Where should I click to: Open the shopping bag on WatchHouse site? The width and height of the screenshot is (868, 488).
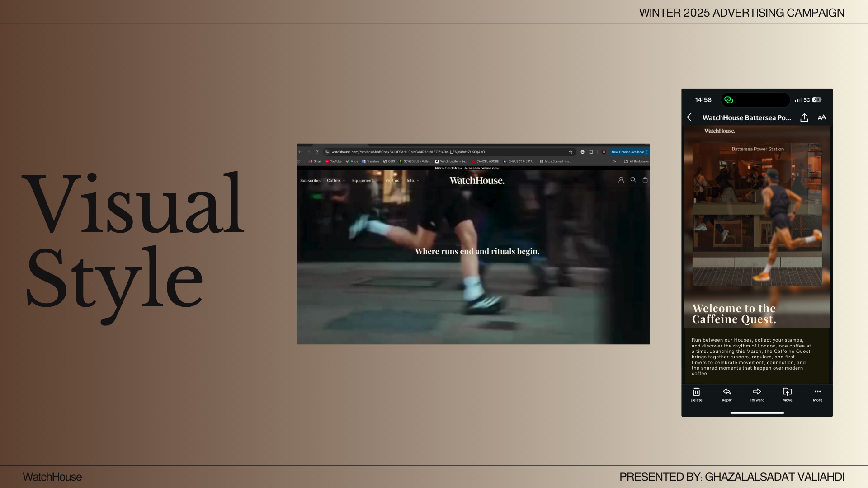pos(645,180)
